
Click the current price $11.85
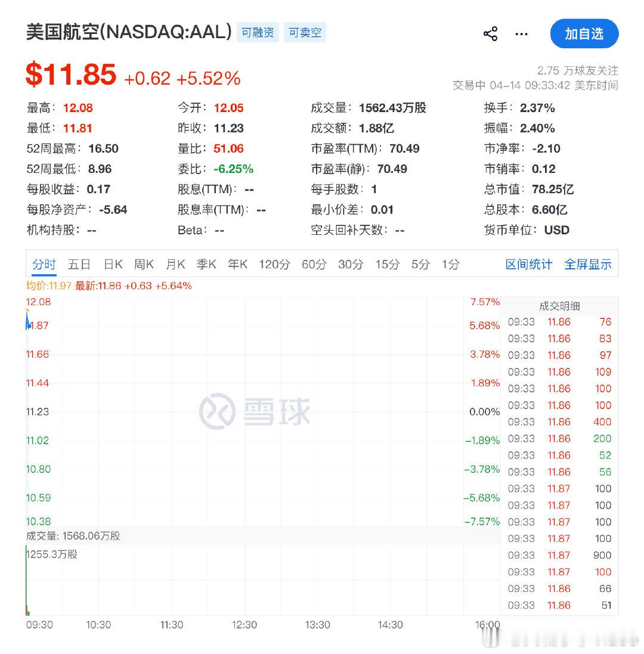click(71, 75)
